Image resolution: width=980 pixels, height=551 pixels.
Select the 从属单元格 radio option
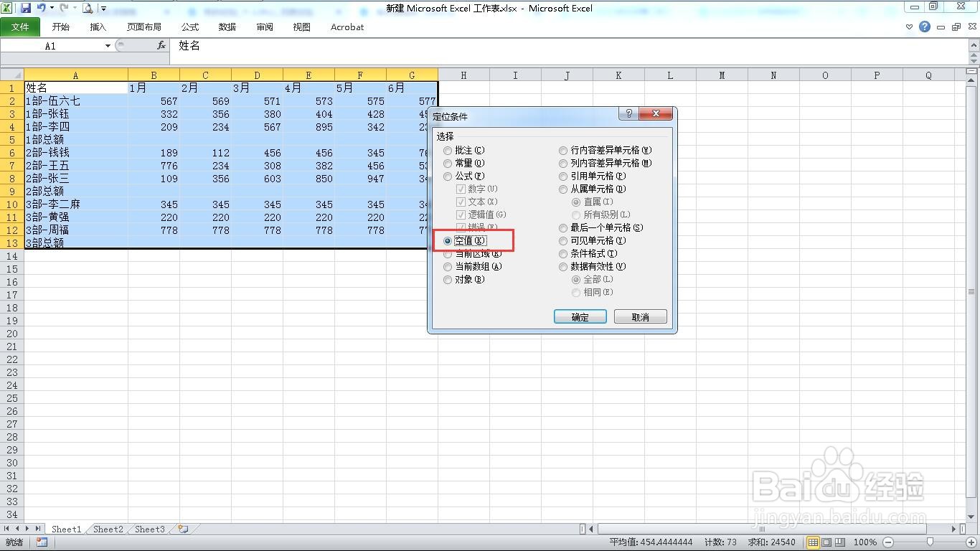pyautogui.click(x=593, y=189)
